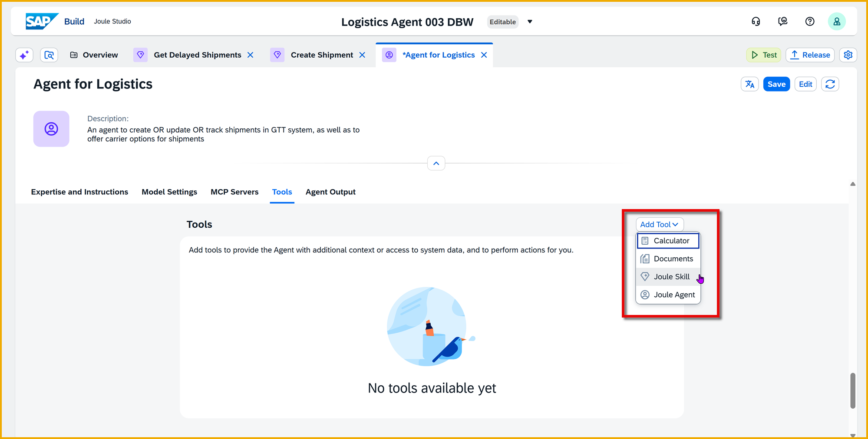
Task: Click the Edit button
Action: 805,84
